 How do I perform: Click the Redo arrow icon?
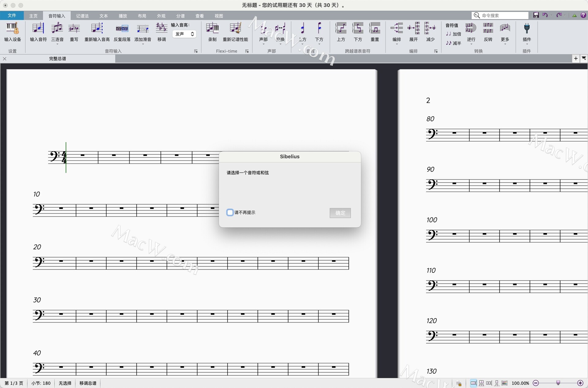(559, 15)
